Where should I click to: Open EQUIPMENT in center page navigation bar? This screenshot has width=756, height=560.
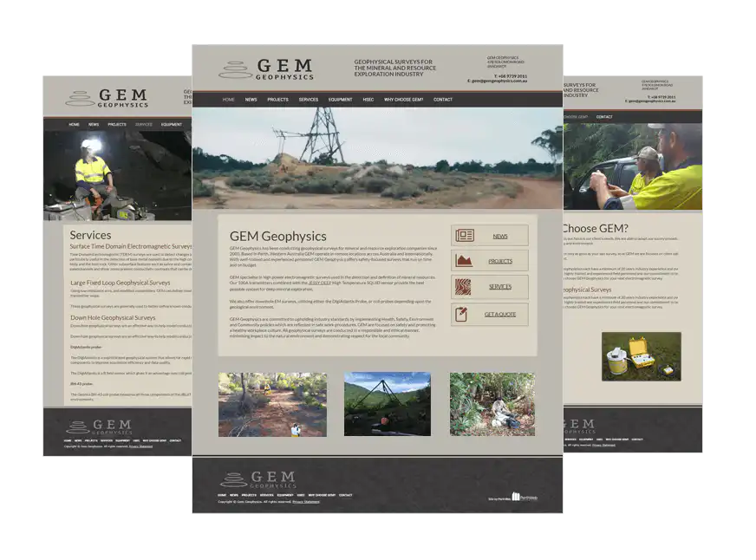pos(341,100)
